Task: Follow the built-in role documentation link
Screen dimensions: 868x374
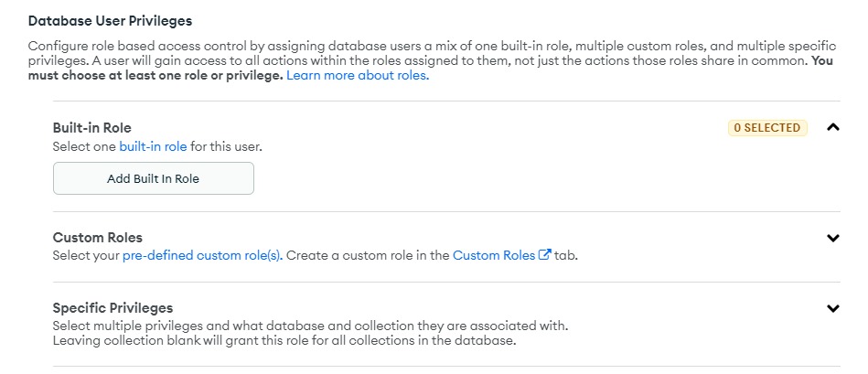Action: tap(153, 146)
